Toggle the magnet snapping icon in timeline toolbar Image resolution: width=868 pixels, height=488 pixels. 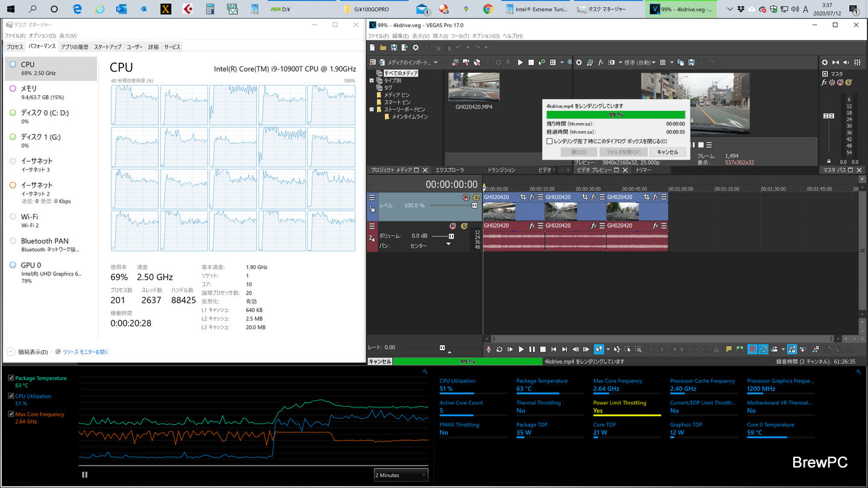[x=752, y=349]
